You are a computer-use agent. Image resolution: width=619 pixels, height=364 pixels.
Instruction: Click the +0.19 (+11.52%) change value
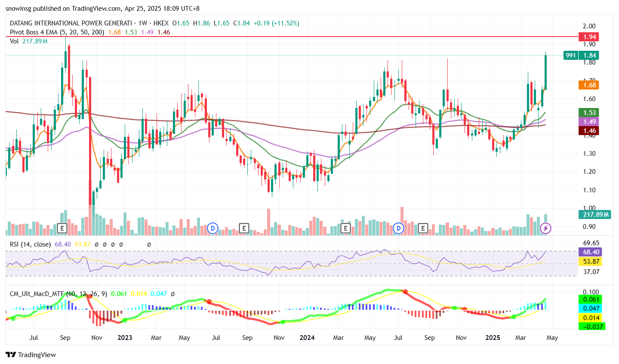[277, 23]
